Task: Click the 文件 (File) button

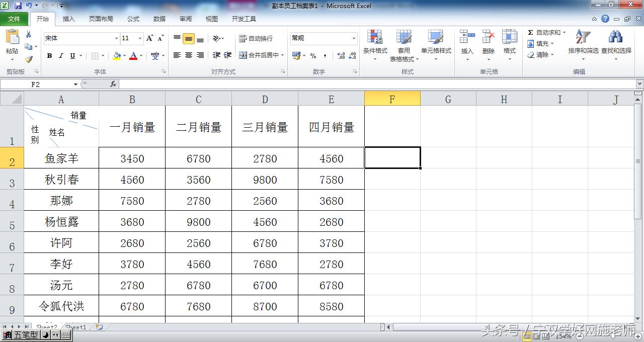Action: coord(15,19)
